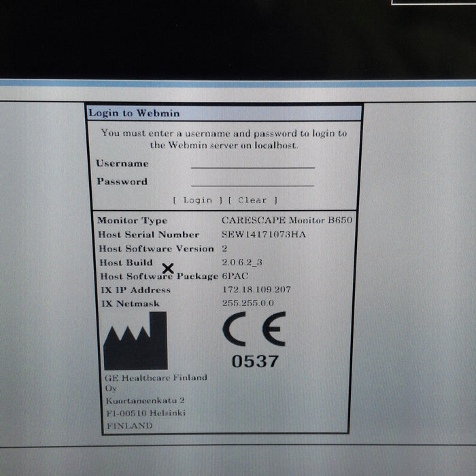This screenshot has height=476, width=476.
Task: Click the GE Healthcare Finland text
Action: [156, 377]
